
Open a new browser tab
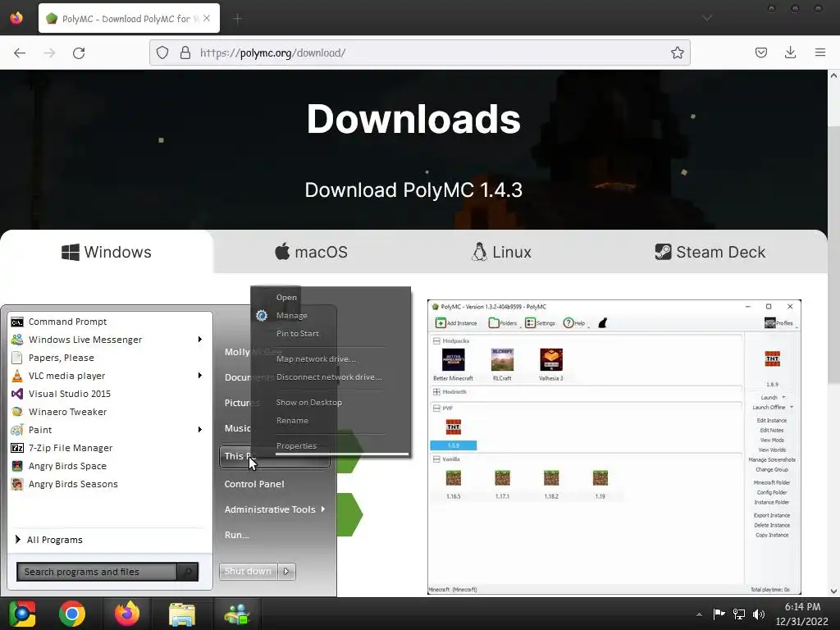[238, 19]
